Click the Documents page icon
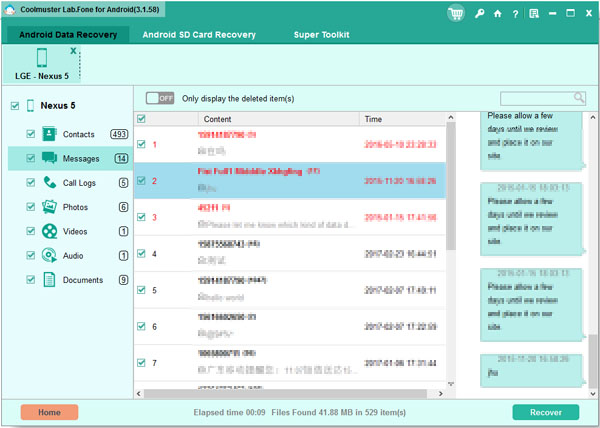600x428 pixels. pyautogui.click(x=49, y=280)
